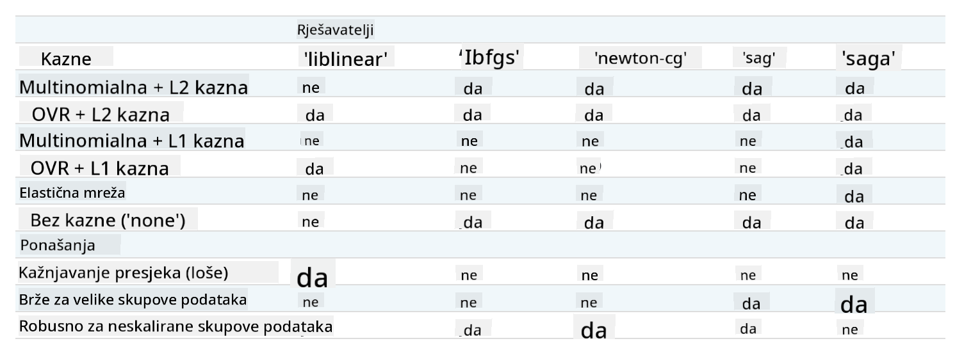Select the 'liblinear' column header

click(x=345, y=59)
